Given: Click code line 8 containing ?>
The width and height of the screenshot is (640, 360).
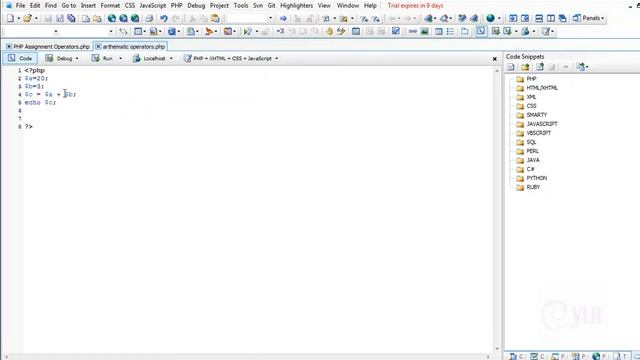Looking at the screenshot, I should coord(29,127).
